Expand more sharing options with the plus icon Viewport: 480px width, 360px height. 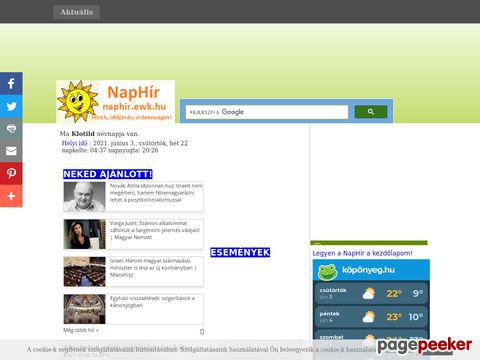pos(11,196)
